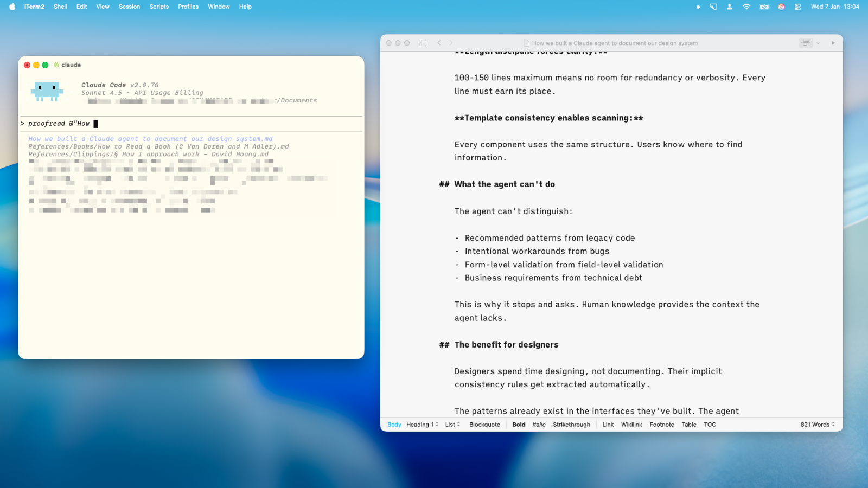Image resolution: width=868 pixels, height=488 pixels.
Task: Click the forward navigation chevron in the editor toolbar
Action: (x=451, y=42)
